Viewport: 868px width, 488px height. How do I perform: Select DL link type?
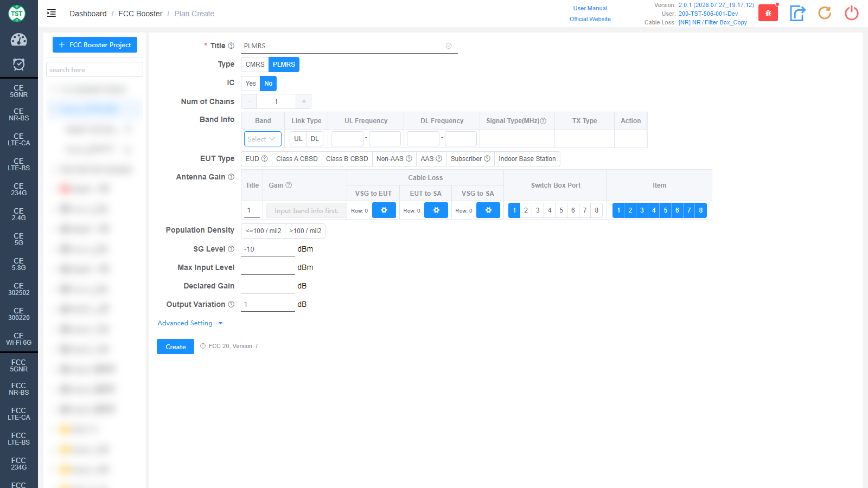[x=315, y=139]
